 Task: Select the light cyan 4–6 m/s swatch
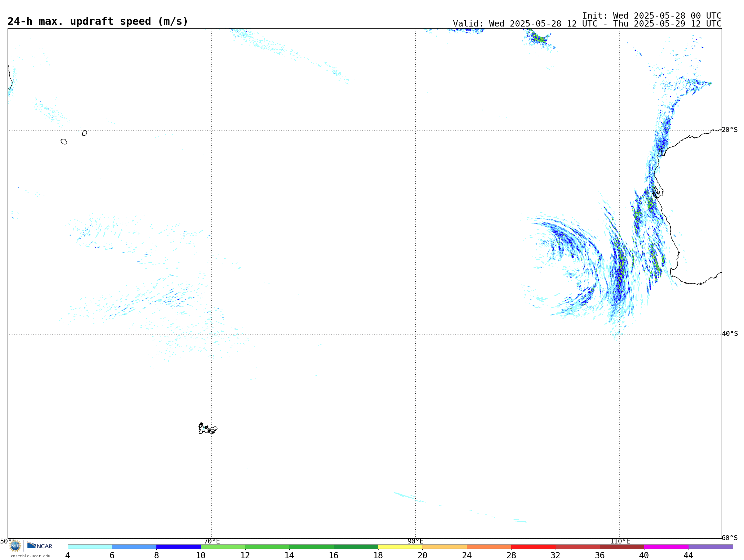90,547
